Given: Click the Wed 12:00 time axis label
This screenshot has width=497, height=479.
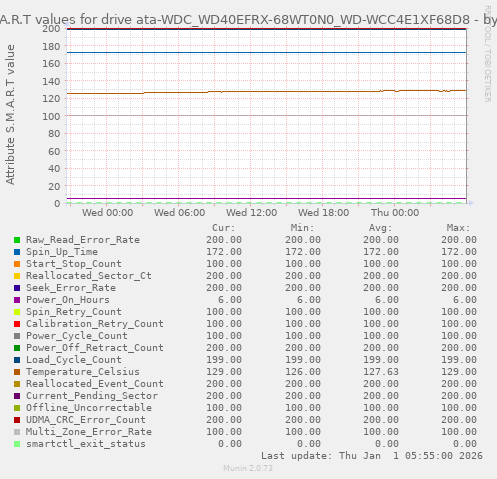Looking at the screenshot, I should [251, 213].
